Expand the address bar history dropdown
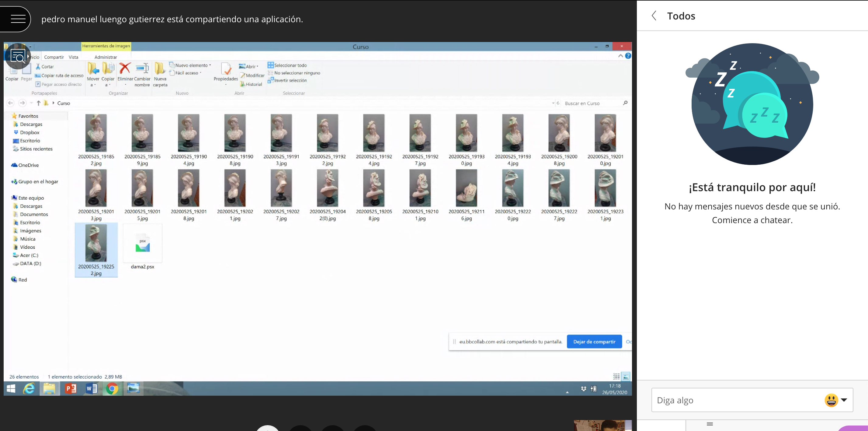Viewport: 868px width, 431px height. coord(553,103)
